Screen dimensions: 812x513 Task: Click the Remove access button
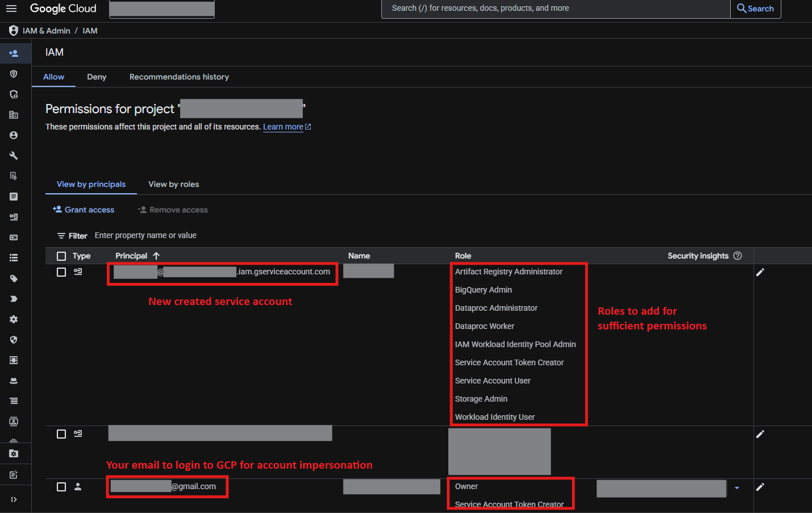point(173,210)
